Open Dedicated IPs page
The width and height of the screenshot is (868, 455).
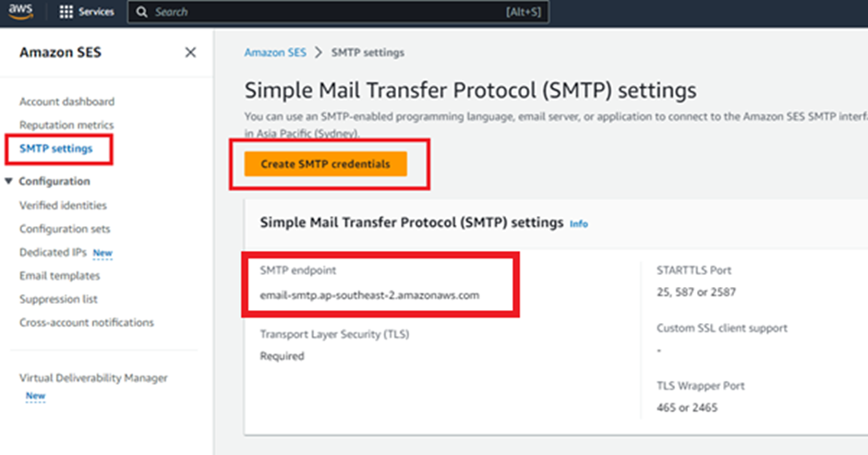54,252
